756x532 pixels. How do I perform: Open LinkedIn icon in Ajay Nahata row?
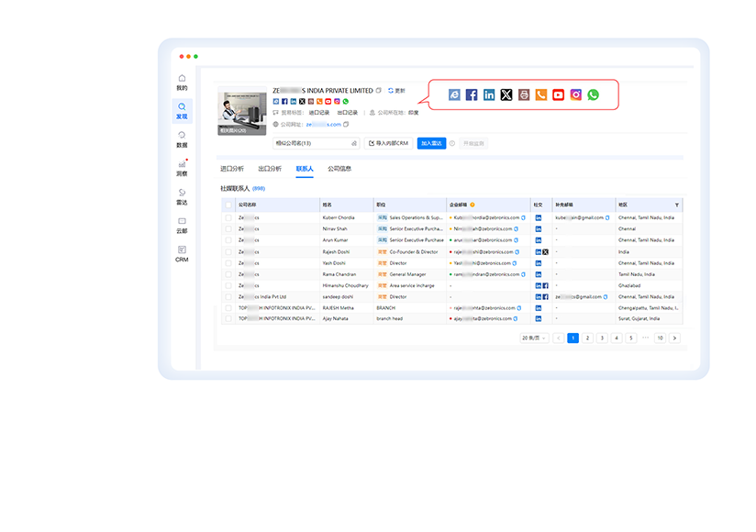(538, 318)
